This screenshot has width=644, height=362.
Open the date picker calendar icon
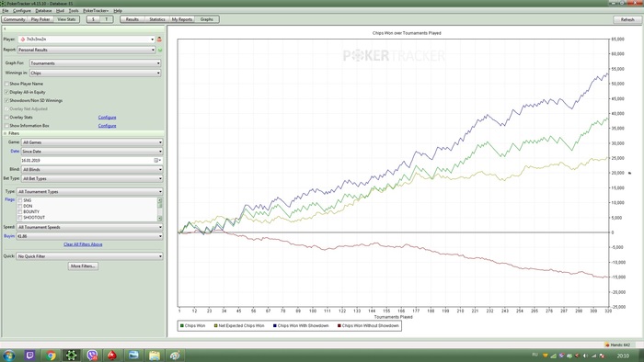click(156, 160)
